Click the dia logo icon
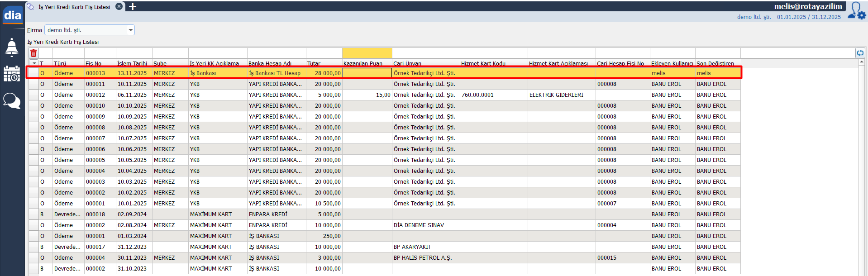 point(13,16)
